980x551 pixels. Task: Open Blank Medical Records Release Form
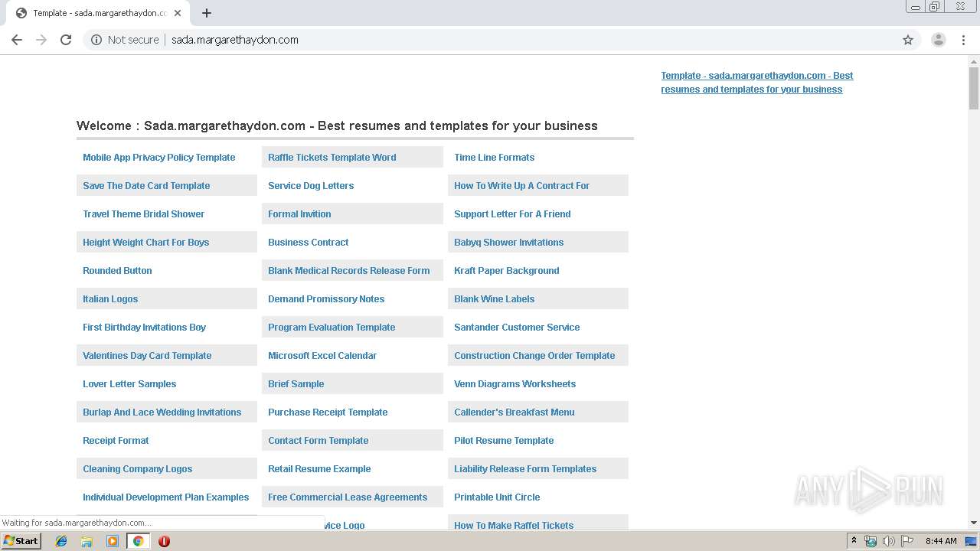[x=348, y=270]
